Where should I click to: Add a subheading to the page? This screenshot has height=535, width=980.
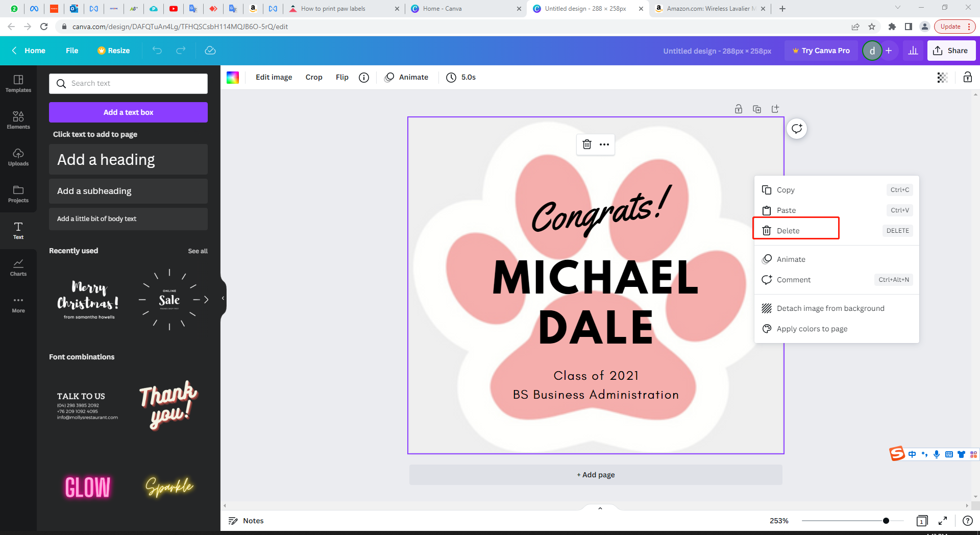(x=128, y=191)
